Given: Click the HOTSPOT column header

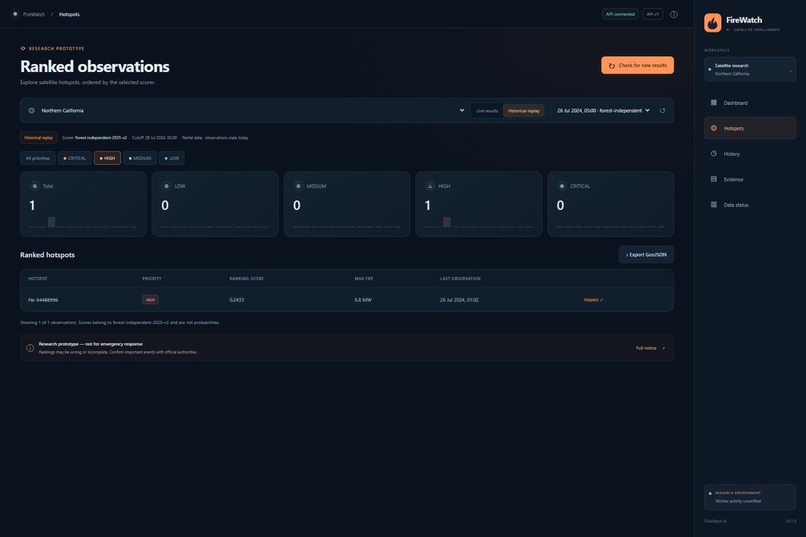Looking at the screenshot, I should click(x=38, y=279).
